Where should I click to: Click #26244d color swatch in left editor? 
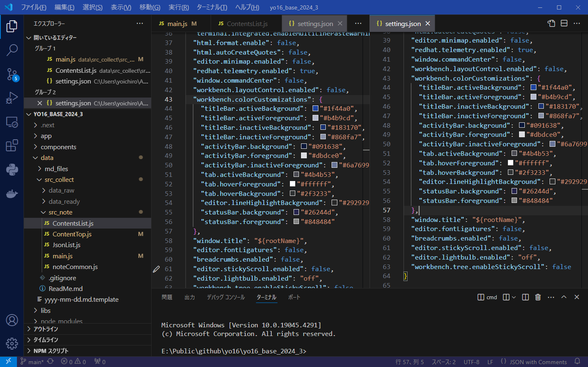click(296, 212)
